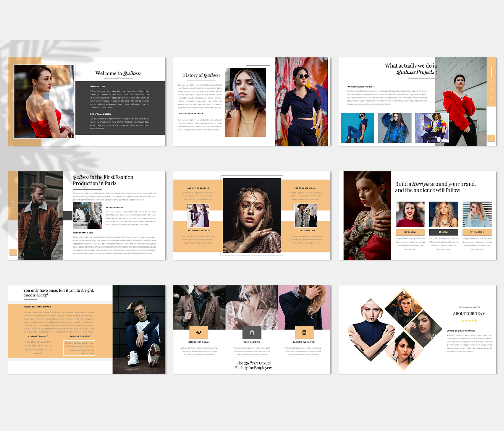Click OUR KEY OF SUCCESS label
504x431 pixels.
[198, 188]
